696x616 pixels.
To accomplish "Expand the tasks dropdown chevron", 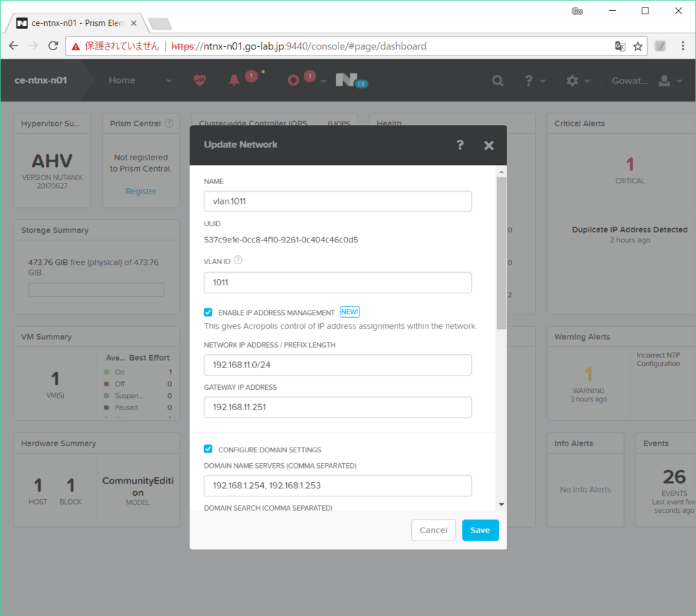I will pos(324,81).
